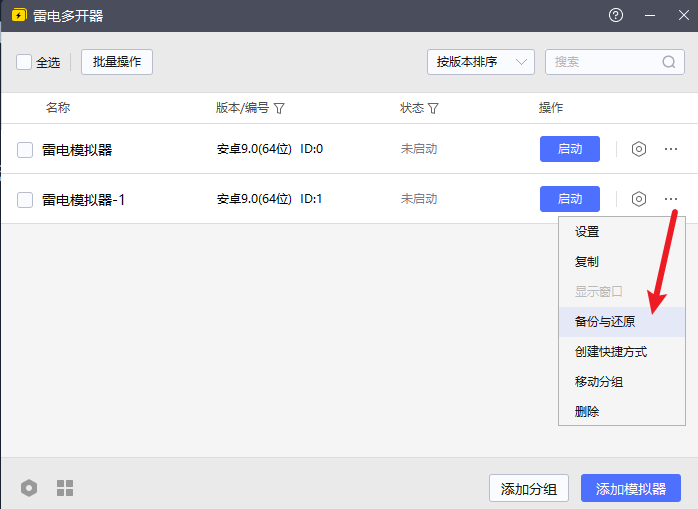Select 删除 in the context menu
Image resolution: width=698 pixels, height=509 pixels.
click(622, 411)
